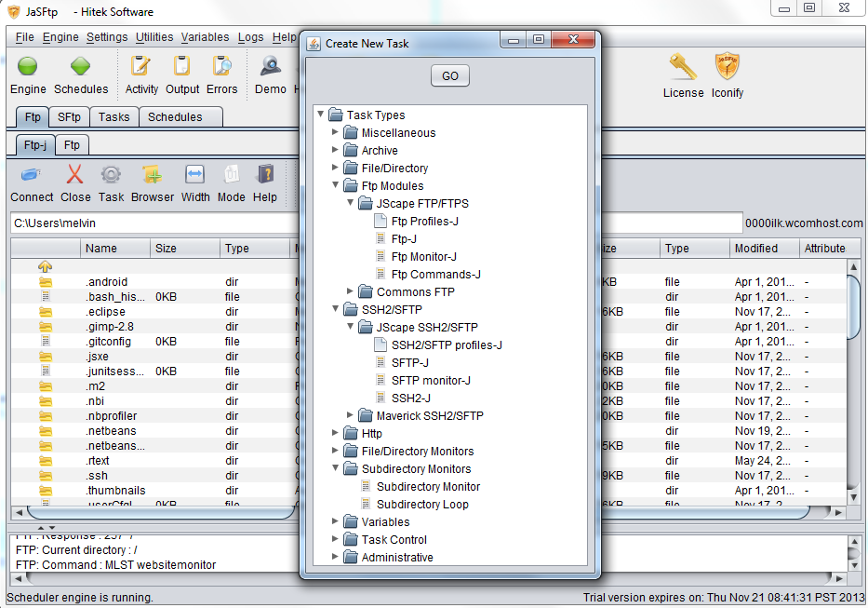The width and height of the screenshot is (868, 608).
Task: Sort local files by Size column
Action: (185, 249)
